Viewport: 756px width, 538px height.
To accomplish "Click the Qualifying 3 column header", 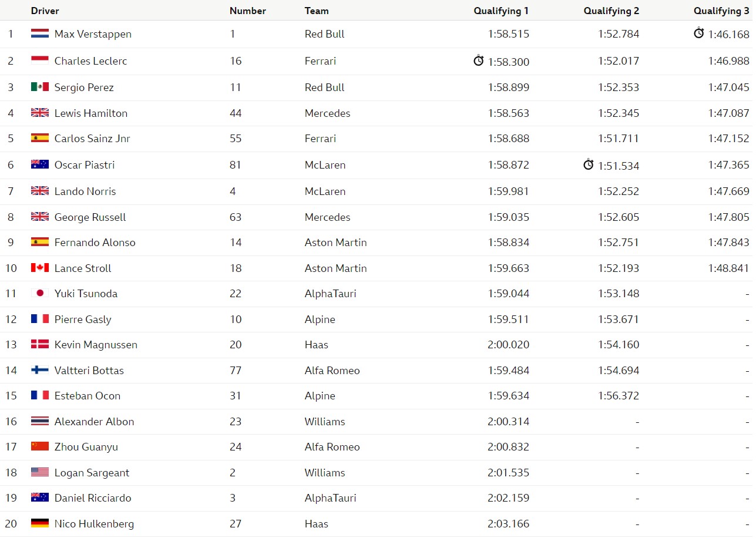I will (721, 11).
